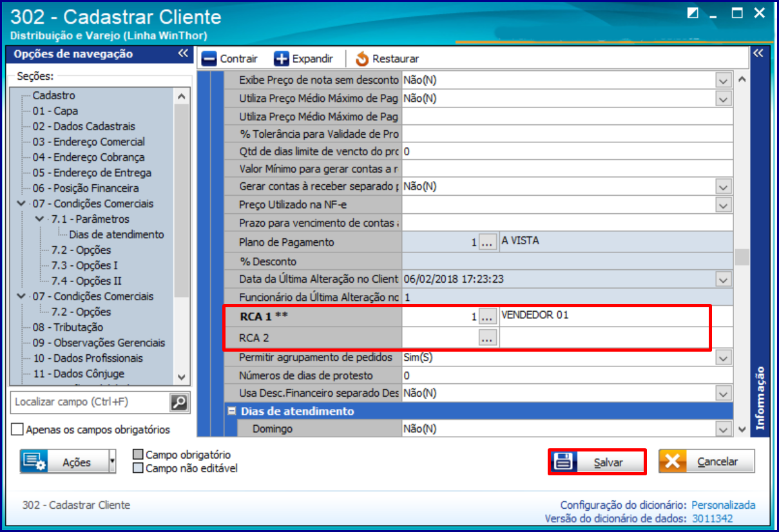Collapse second 07 - Condições Comerciais node
The image size is (779, 532).
click(20, 296)
